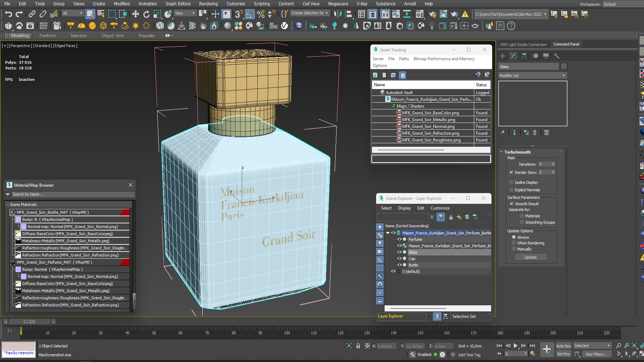
Task: Click the filter funnel icon in Scene Explorer
Action: pos(441,217)
